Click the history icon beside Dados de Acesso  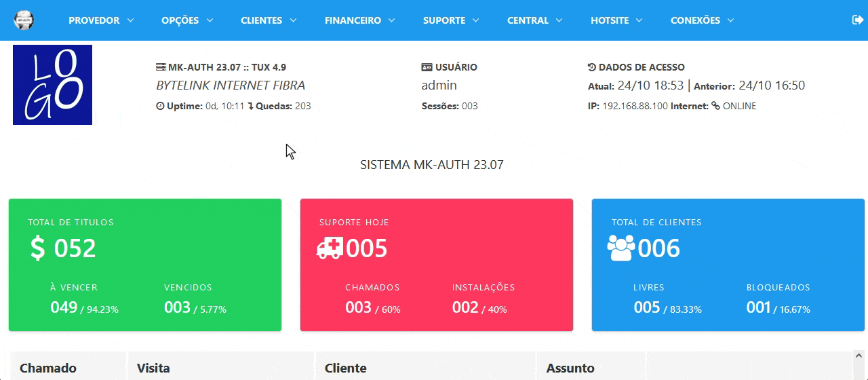click(591, 67)
